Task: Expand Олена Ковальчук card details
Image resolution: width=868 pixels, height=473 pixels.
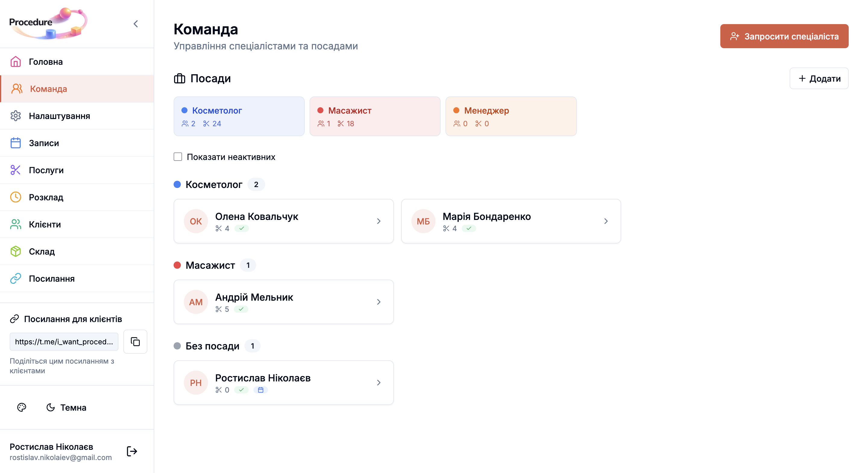Action: tap(379, 221)
